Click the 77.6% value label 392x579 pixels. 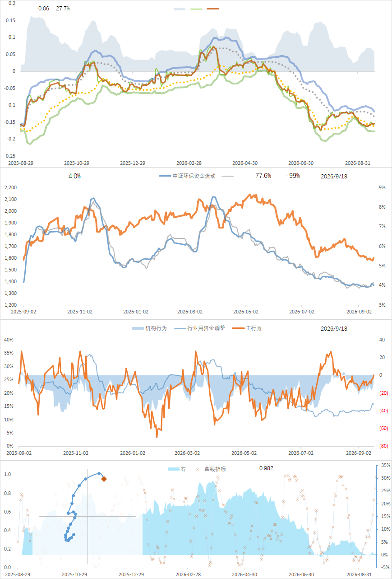[263, 176]
